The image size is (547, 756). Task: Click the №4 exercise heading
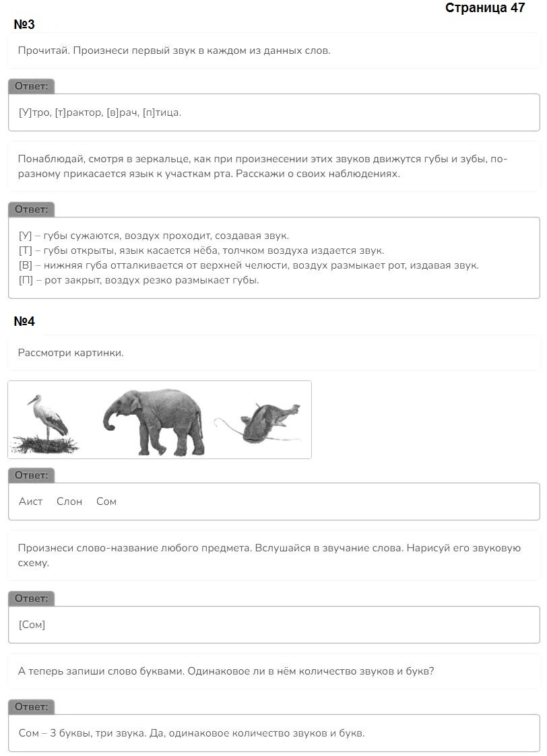tap(24, 321)
